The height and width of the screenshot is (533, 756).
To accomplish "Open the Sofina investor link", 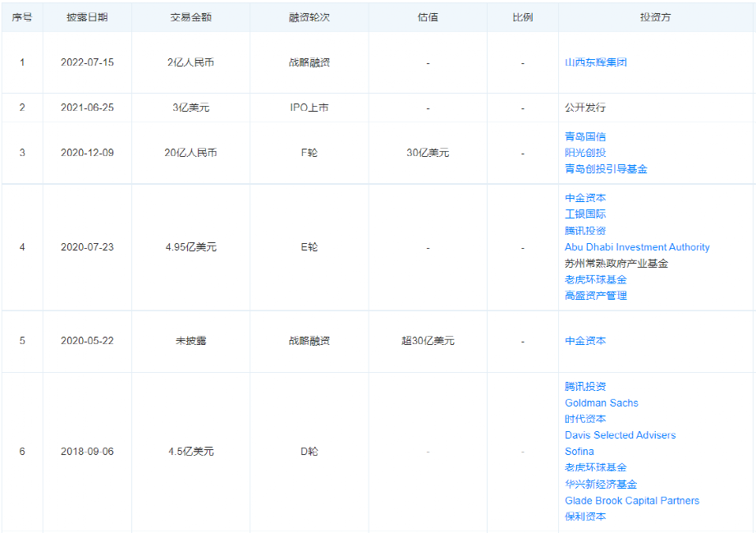I will click(579, 452).
